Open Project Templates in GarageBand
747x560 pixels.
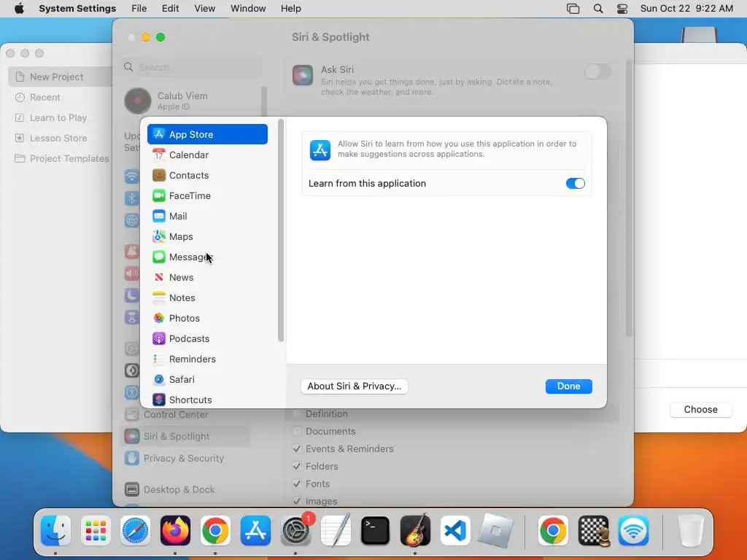pos(61,158)
